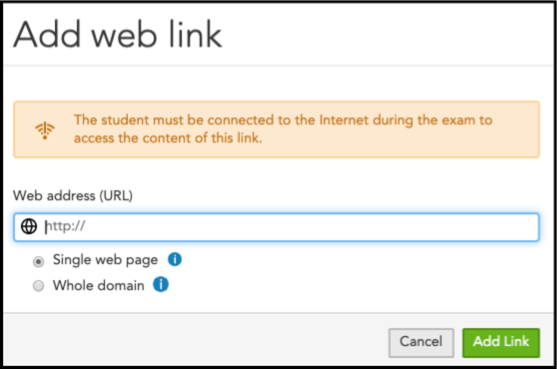Click the Internet connection warning message text
557x369 pixels.
pyautogui.click(x=283, y=129)
